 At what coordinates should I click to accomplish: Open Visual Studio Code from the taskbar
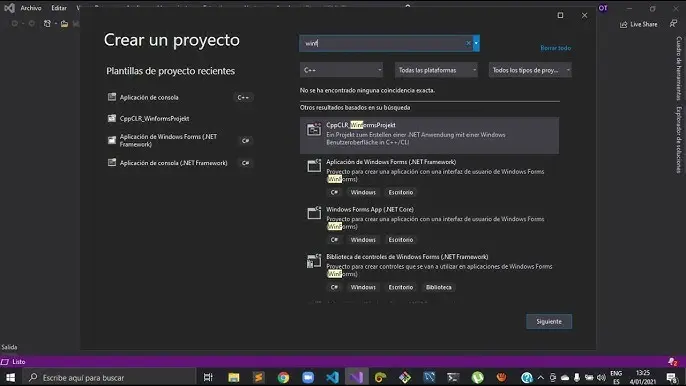click(332, 377)
